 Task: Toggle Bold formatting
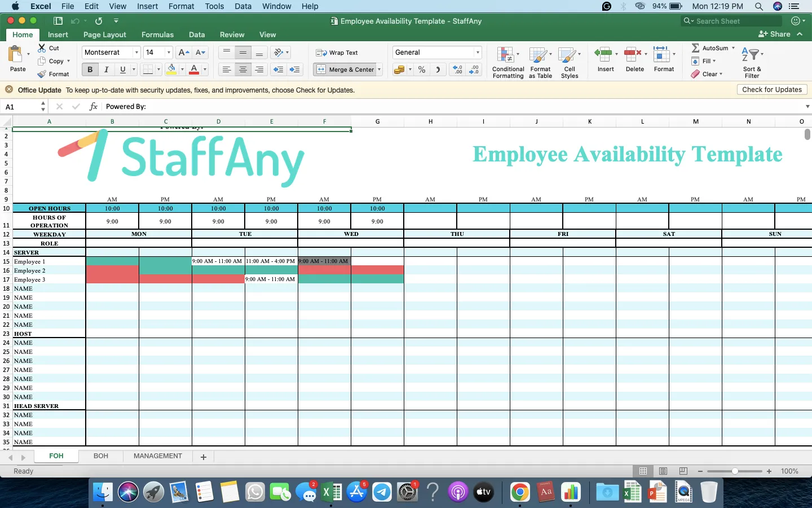click(x=90, y=69)
